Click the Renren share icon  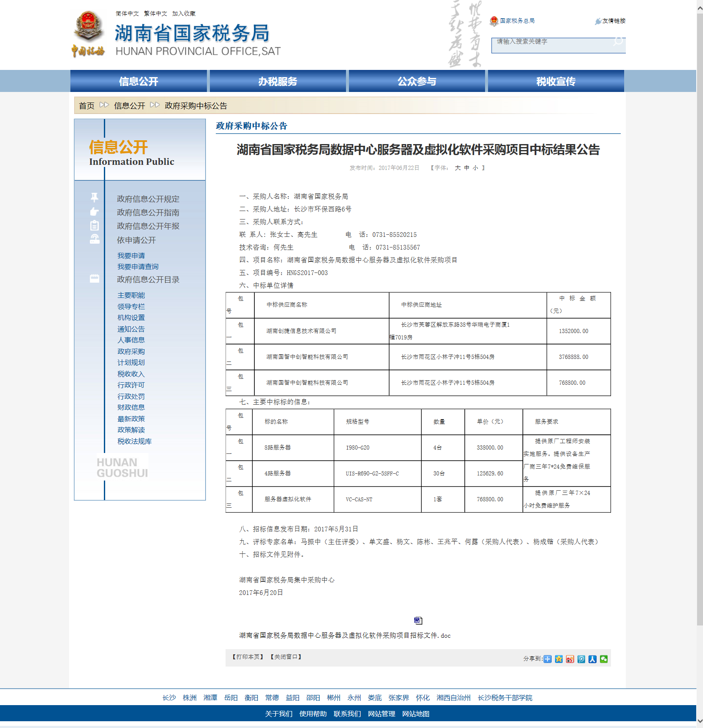592,659
